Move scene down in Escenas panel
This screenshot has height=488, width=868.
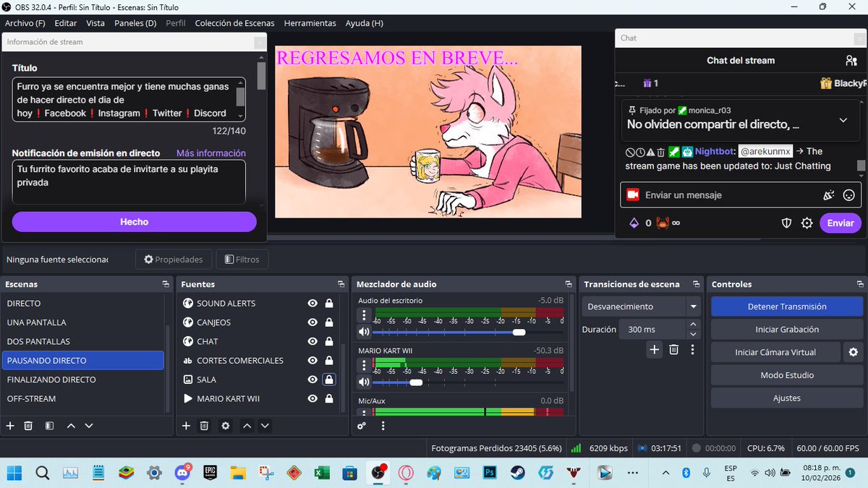pos(89,426)
